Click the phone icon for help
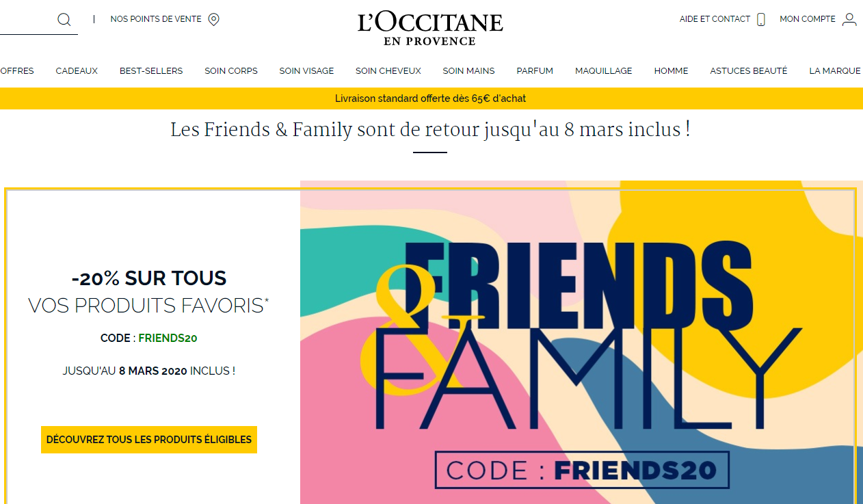Screen dimensions: 863x504 (761, 20)
